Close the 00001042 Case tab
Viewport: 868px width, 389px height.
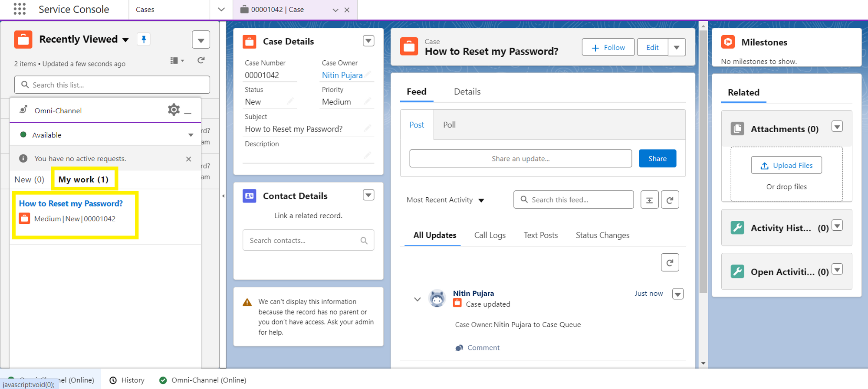[347, 10]
